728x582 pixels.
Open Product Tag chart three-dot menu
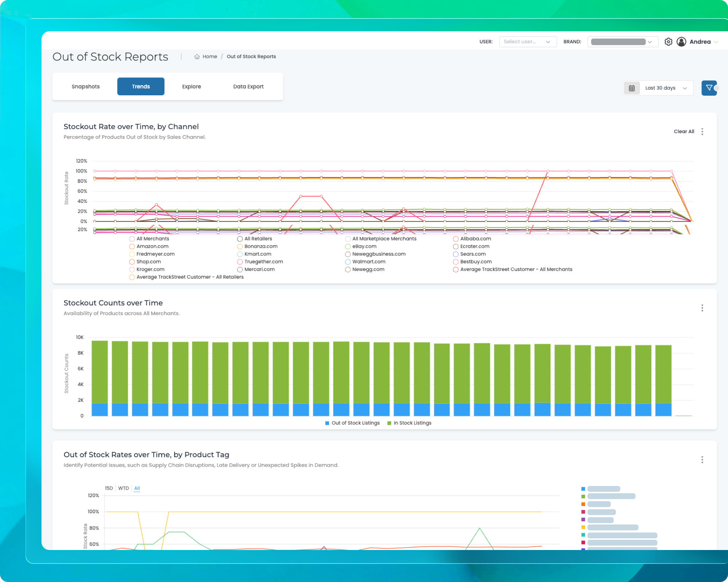click(702, 460)
